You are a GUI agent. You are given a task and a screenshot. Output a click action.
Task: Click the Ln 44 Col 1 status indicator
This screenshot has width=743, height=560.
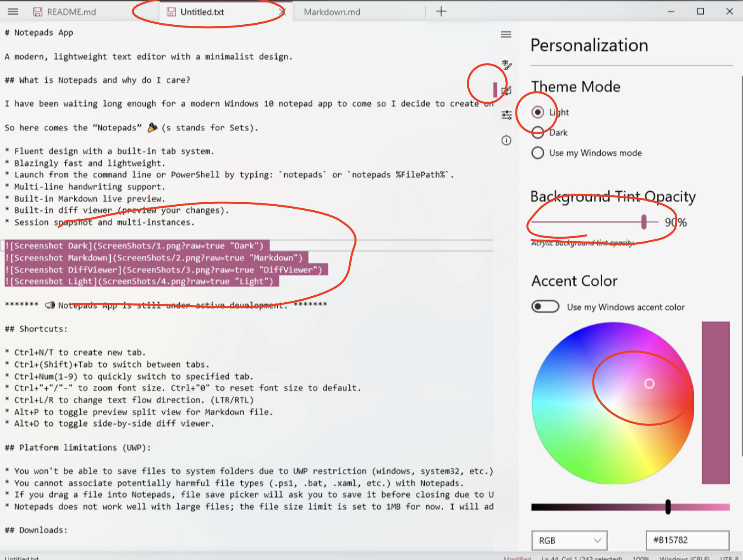point(582,558)
